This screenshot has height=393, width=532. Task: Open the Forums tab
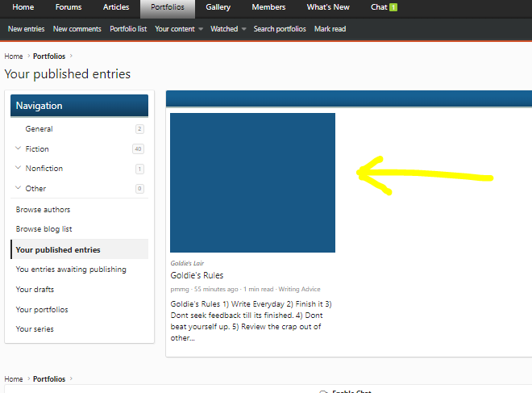tap(69, 7)
